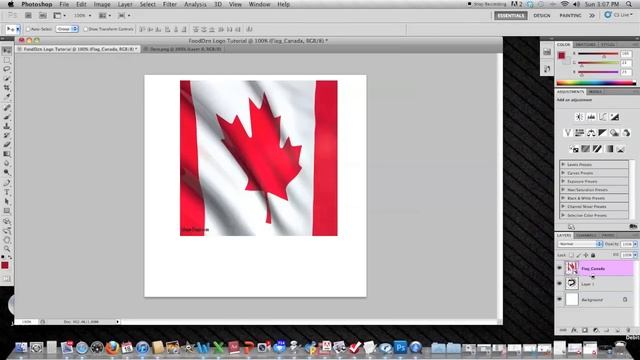
Task: Add a Posterize adjustment
Action: click(586, 149)
